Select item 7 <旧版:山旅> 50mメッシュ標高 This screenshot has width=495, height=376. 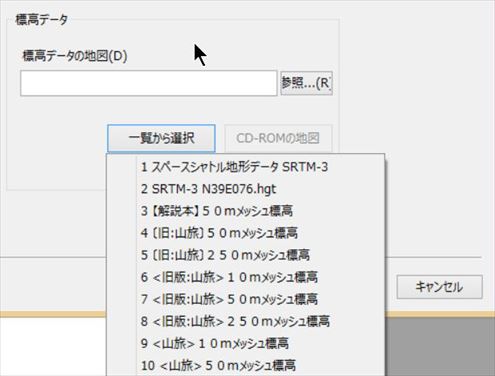[x=246, y=299]
